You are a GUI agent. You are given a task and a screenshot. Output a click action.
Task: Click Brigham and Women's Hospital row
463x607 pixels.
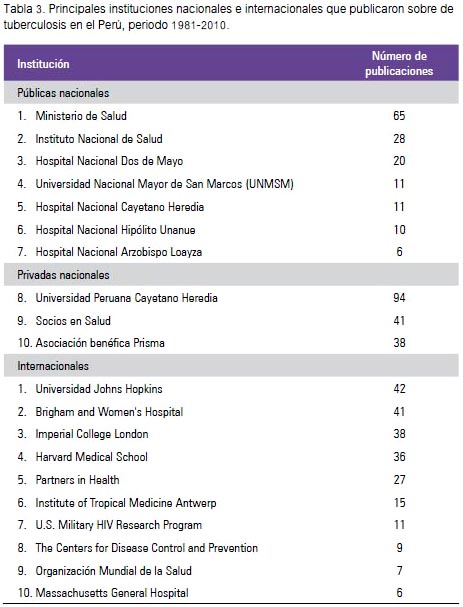tap(231, 412)
